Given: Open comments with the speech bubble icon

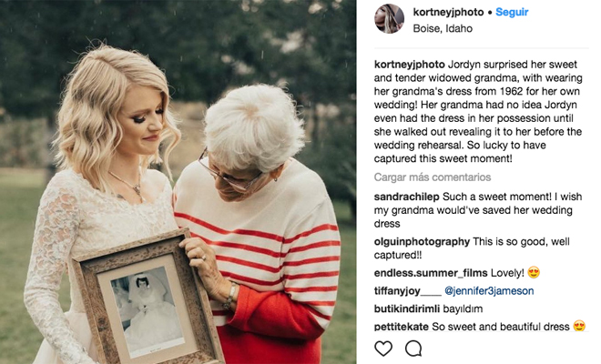Looking at the screenshot, I should click(x=413, y=349).
